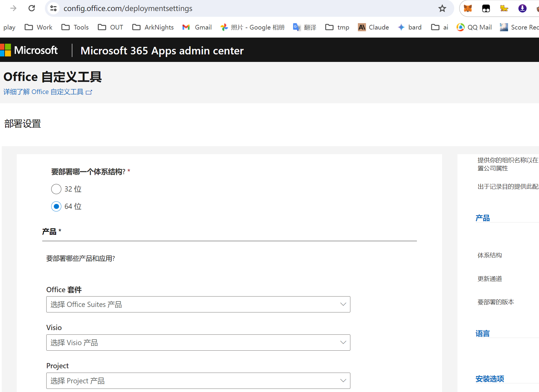
Task: Select the 64 位 architecture radio button
Action: 56,207
